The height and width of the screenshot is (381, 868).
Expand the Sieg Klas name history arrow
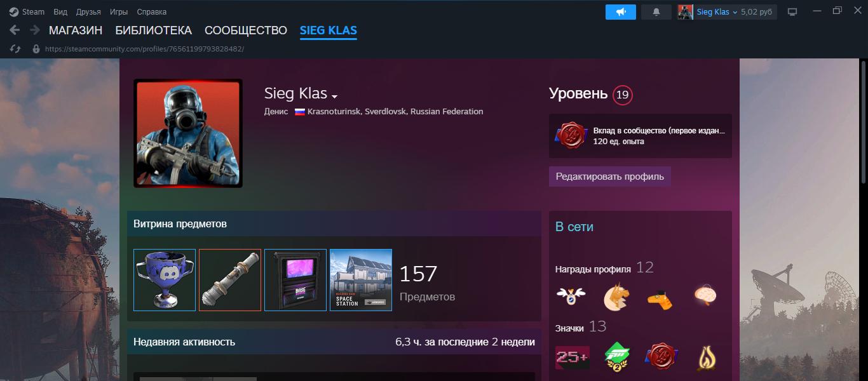[x=335, y=97]
